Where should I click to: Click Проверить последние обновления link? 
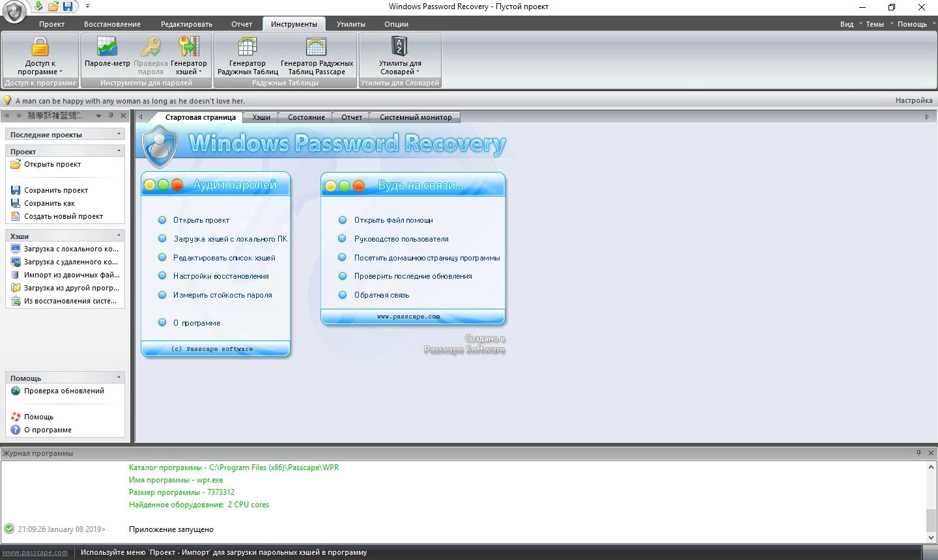(x=413, y=276)
